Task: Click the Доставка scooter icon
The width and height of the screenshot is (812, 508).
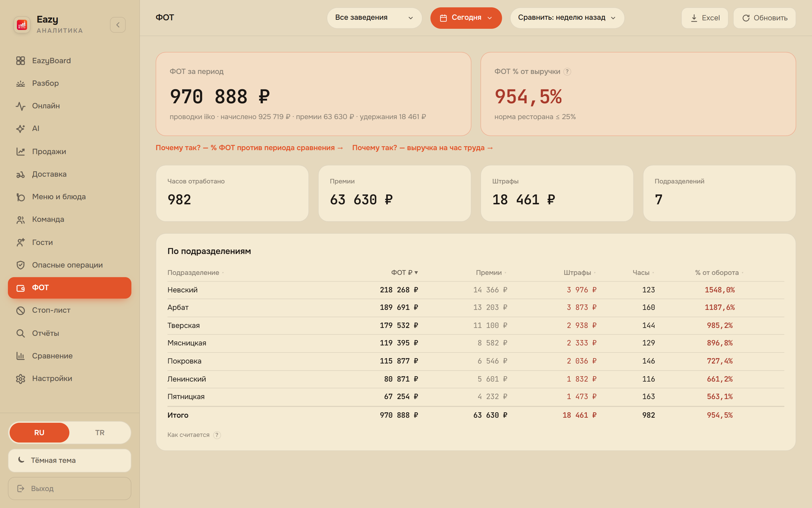Action: [x=21, y=174]
